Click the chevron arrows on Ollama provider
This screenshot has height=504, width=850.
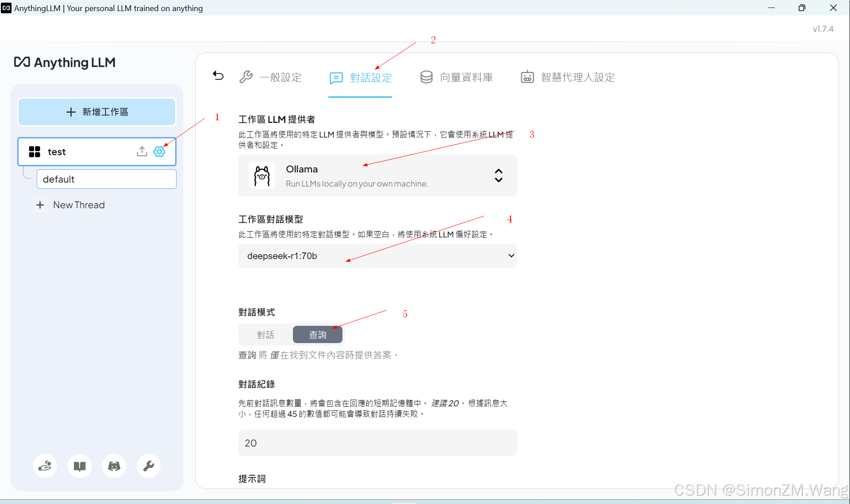(499, 176)
